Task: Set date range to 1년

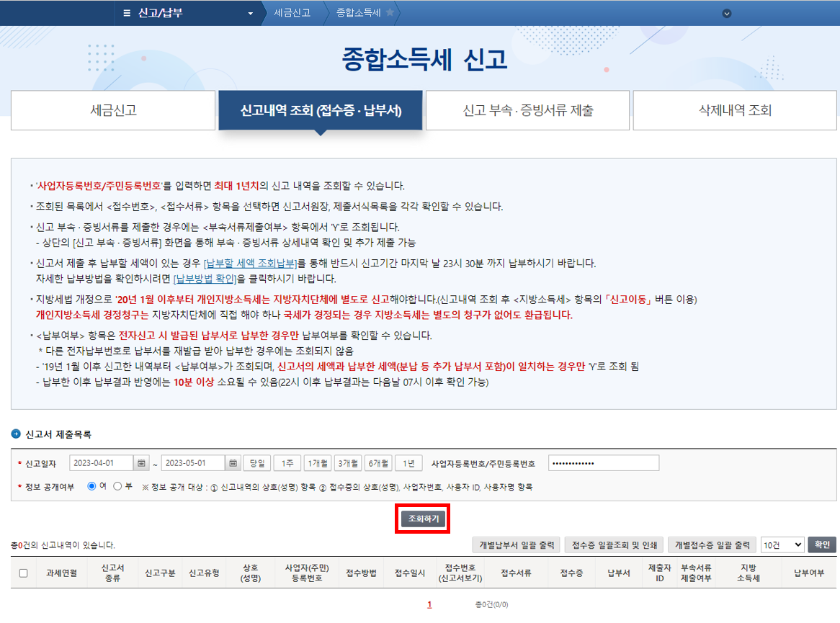Action: pos(408,463)
